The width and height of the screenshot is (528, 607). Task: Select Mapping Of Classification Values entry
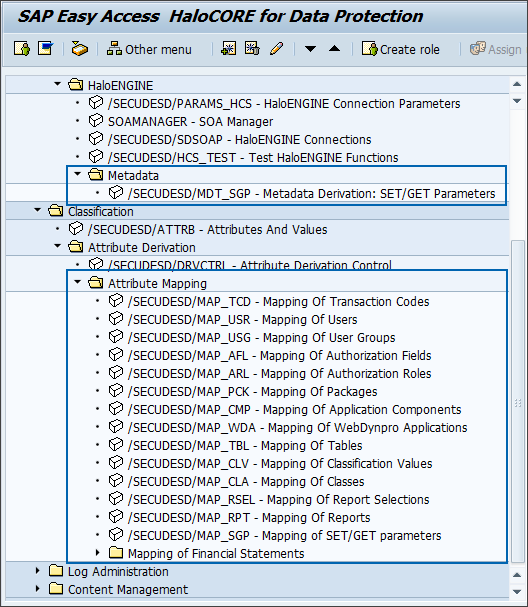(280, 464)
